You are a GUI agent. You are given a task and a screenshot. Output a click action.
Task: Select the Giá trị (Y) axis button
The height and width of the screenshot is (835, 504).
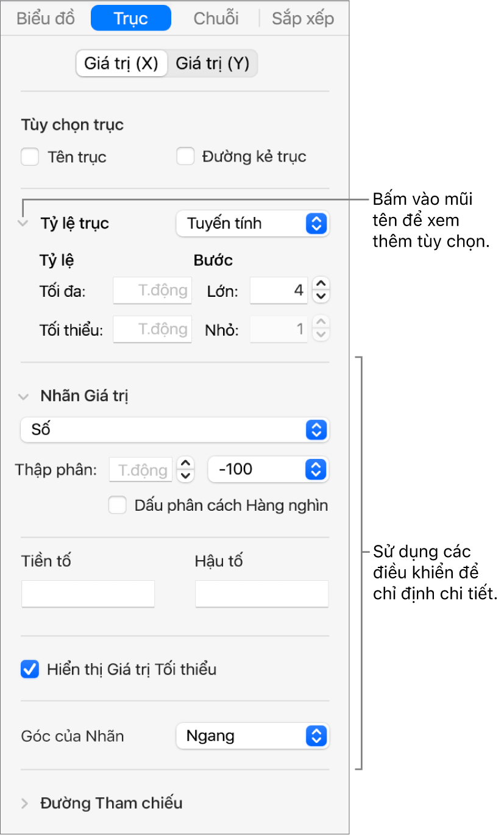213,64
